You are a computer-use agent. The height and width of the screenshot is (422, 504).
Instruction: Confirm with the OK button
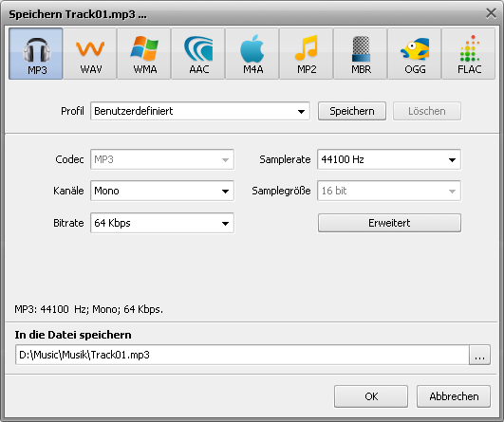pyautogui.click(x=371, y=396)
